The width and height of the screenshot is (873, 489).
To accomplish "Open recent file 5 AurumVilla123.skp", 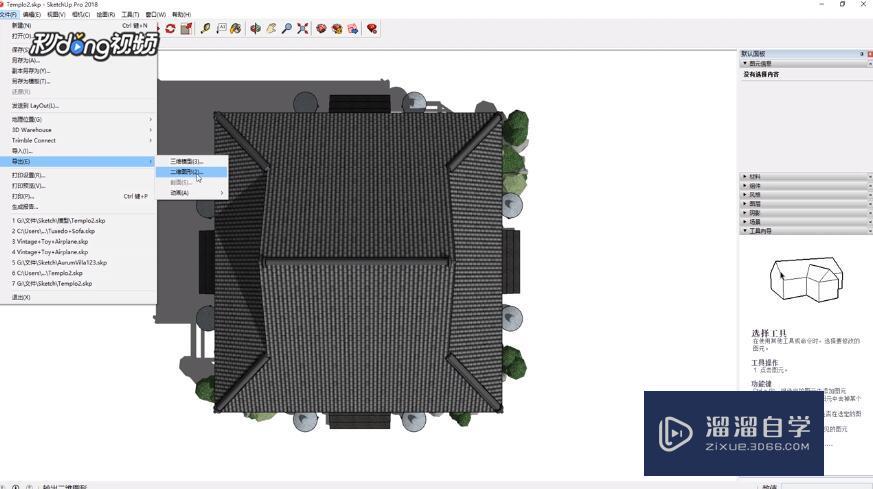I will pyautogui.click(x=79, y=262).
